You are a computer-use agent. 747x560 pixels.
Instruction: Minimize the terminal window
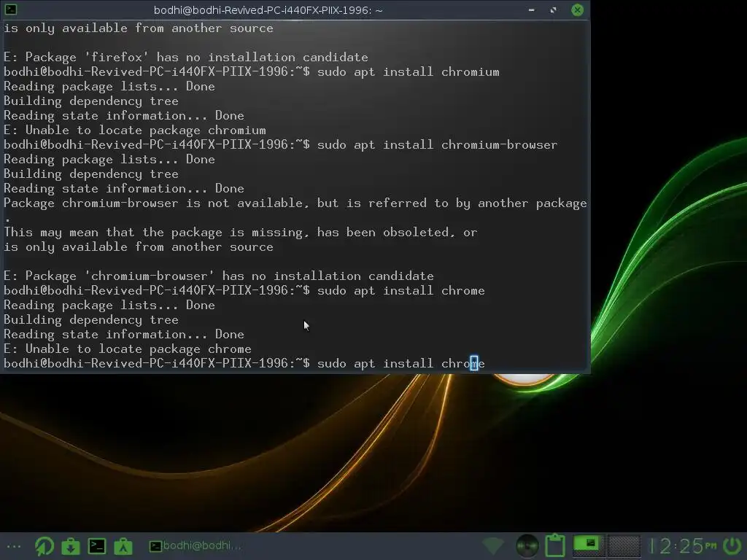tap(531, 10)
